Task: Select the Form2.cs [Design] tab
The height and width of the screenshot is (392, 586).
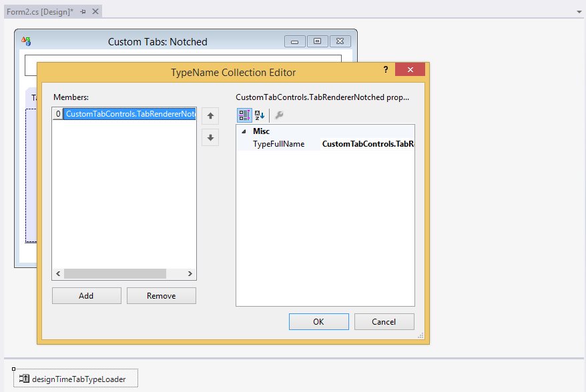Action: 39,12
